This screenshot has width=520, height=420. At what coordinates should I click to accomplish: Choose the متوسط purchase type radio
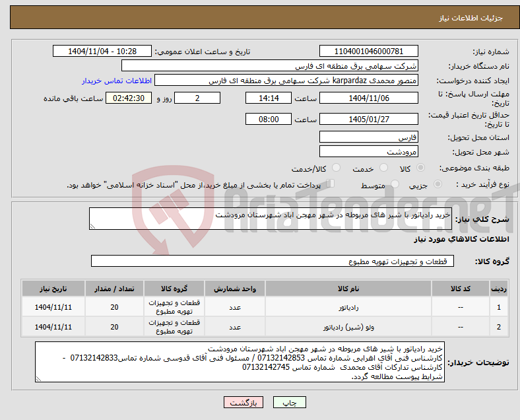395,184
